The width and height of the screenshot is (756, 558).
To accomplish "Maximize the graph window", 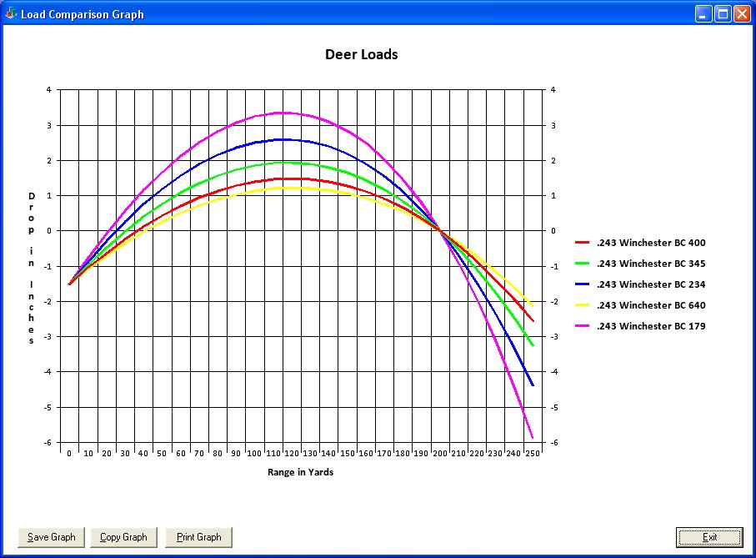I will (723, 13).
